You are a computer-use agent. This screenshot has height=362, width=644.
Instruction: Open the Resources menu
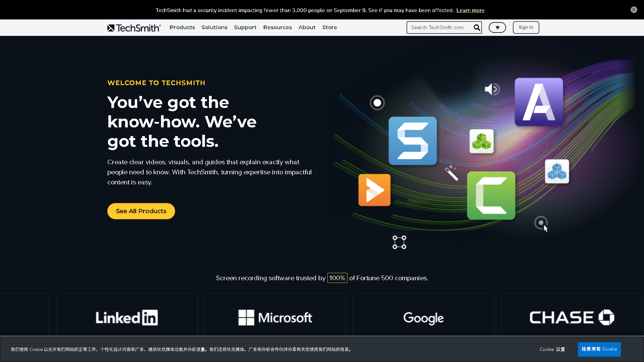277,27
